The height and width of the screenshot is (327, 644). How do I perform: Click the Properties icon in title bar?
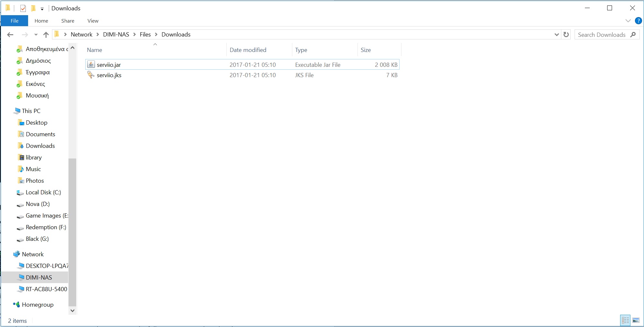click(23, 8)
